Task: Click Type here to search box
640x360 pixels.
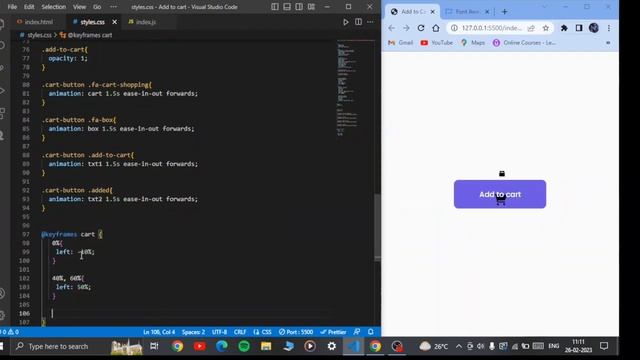Action: tap(58, 347)
